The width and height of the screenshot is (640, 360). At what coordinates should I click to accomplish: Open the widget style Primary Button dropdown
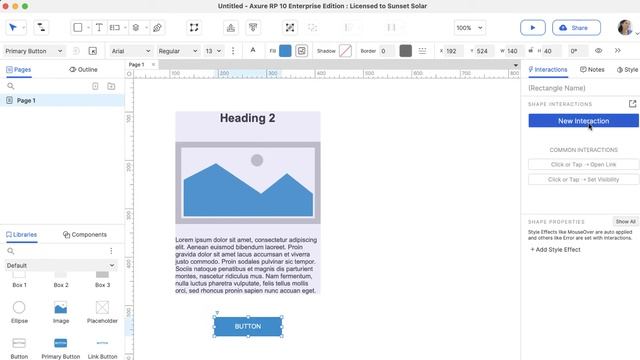click(x=34, y=51)
